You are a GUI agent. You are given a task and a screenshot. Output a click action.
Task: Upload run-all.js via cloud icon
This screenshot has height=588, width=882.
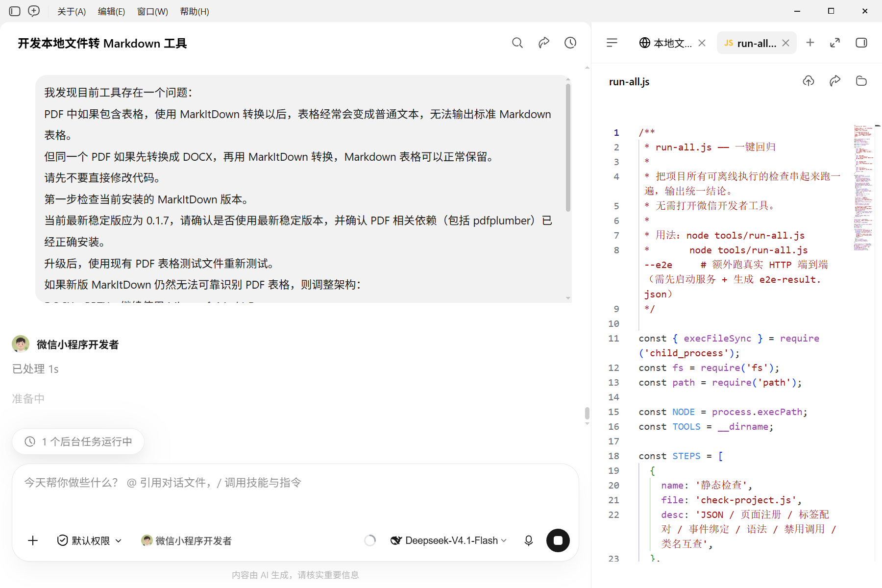[x=808, y=81]
